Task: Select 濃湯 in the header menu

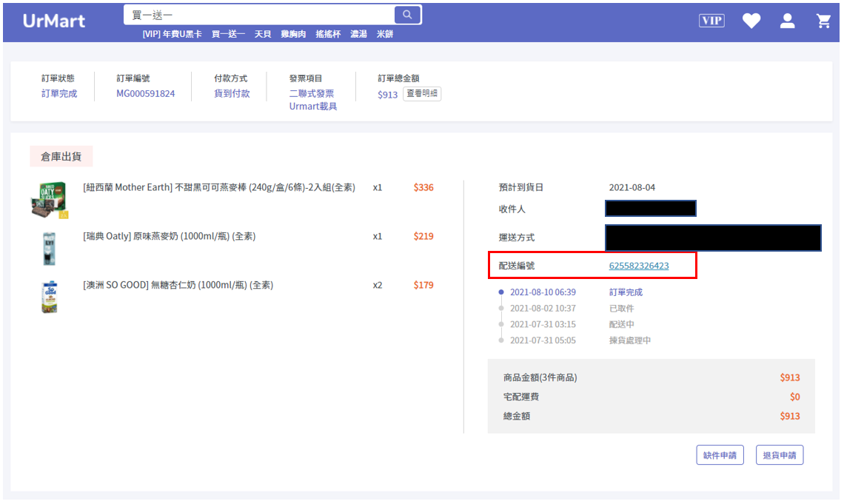Action: tap(358, 34)
